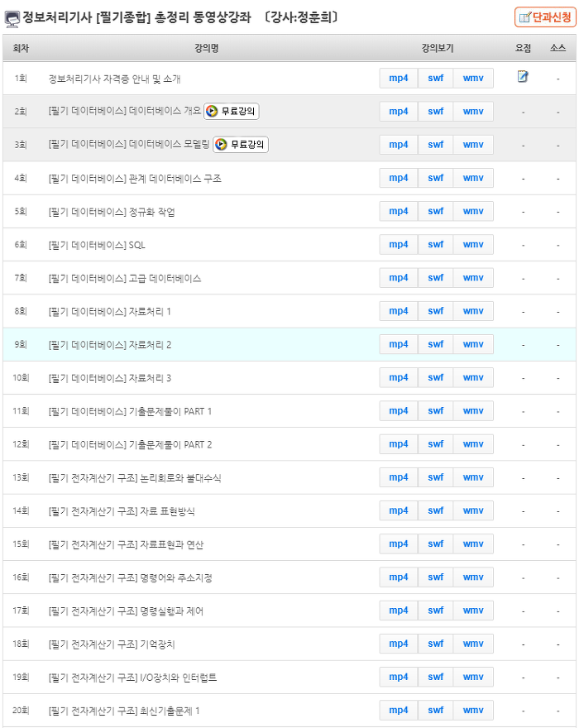Open mp4 for lecture 13회 논리회로와 불대수식
Viewport: 579px width, 728px height.
pyautogui.click(x=399, y=478)
